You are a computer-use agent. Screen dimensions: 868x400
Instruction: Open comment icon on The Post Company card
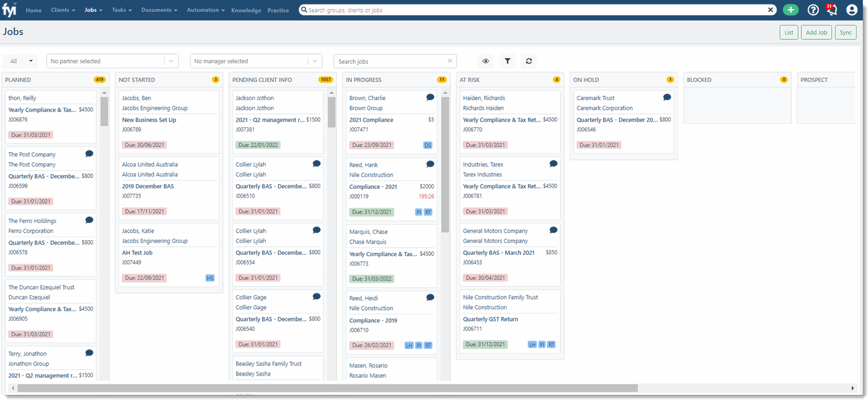click(89, 154)
